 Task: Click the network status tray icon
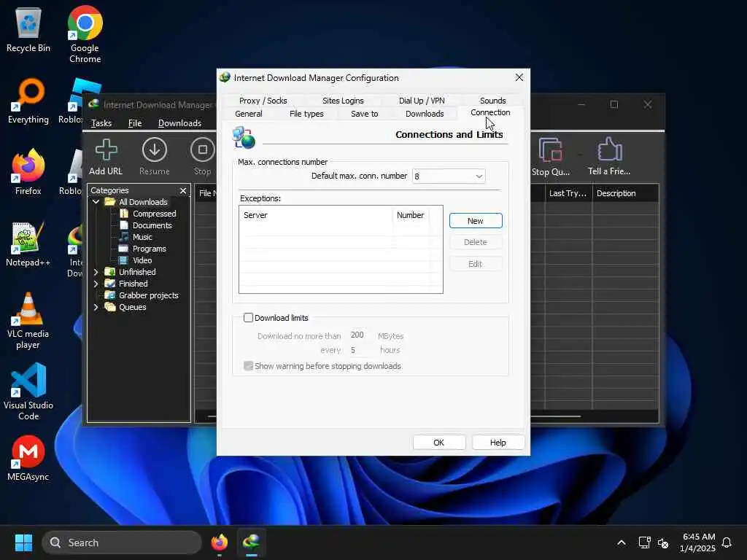(x=644, y=542)
